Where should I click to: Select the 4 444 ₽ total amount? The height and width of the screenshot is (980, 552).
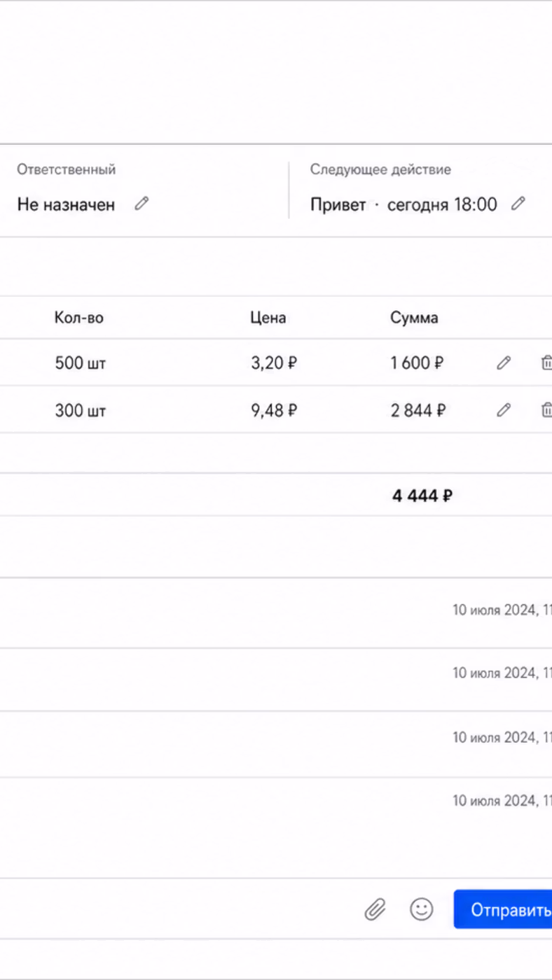(422, 496)
